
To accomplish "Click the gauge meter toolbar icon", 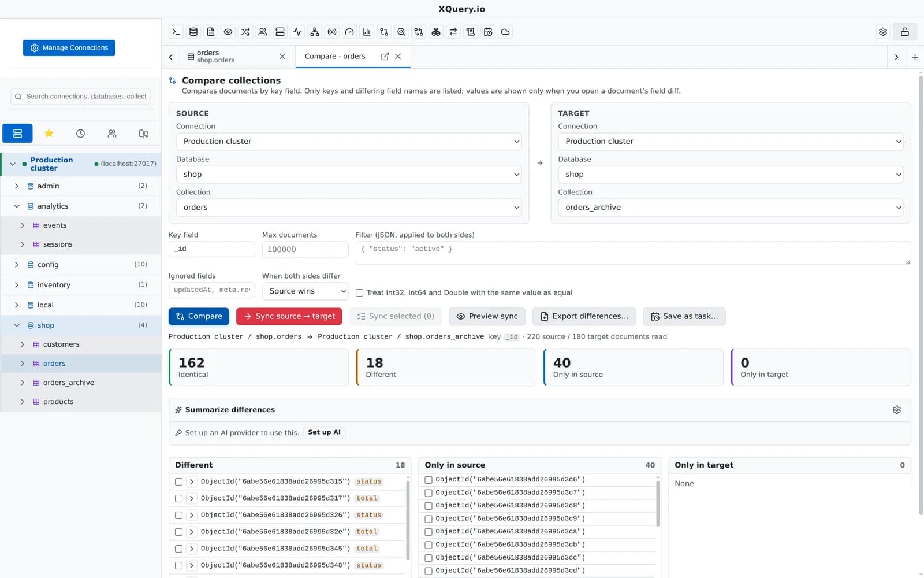I will click(x=349, y=32).
